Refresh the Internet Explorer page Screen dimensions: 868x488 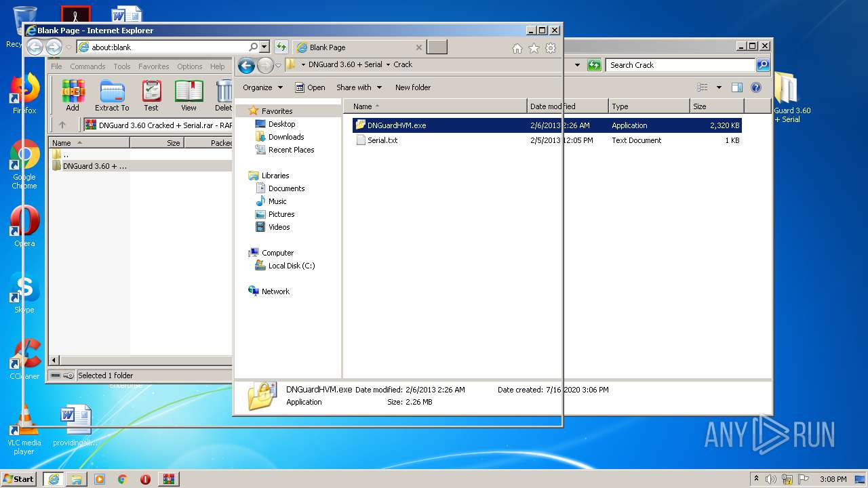(281, 47)
